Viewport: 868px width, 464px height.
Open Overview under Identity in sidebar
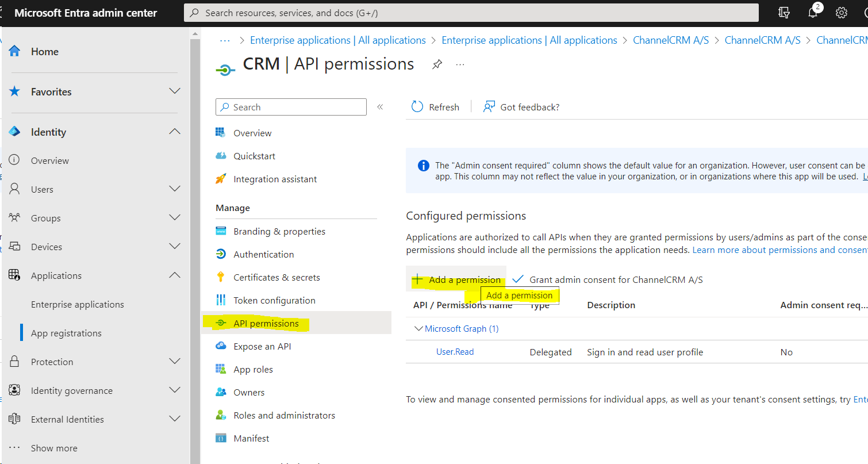[x=50, y=160]
